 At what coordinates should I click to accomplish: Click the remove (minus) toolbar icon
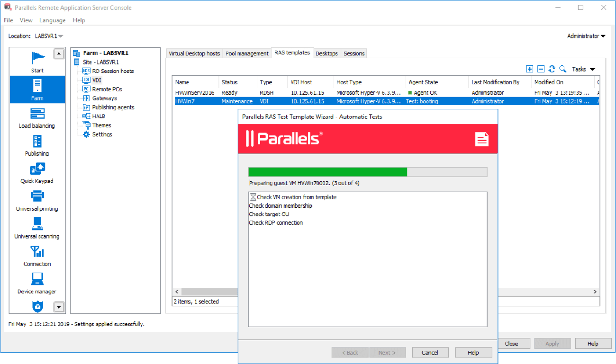tap(541, 69)
